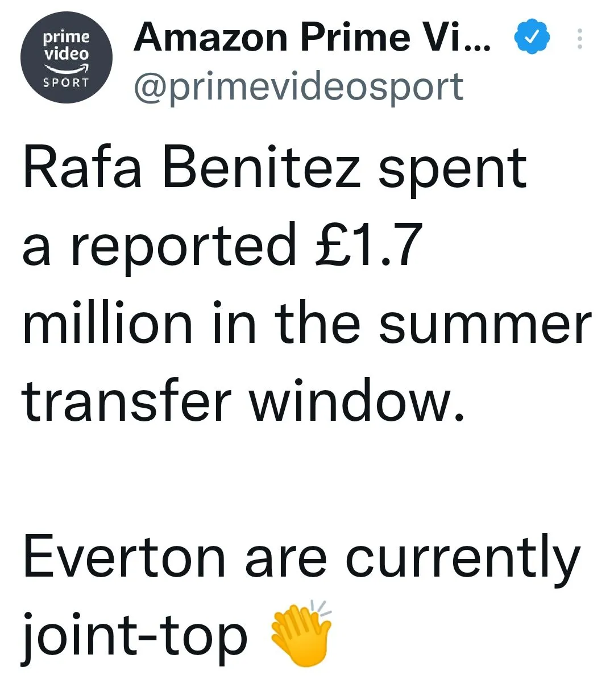The width and height of the screenshot is (614, 700).
Task: Open the 'Amazon Prime Vi...' display name
Action: tap(312, 38)
